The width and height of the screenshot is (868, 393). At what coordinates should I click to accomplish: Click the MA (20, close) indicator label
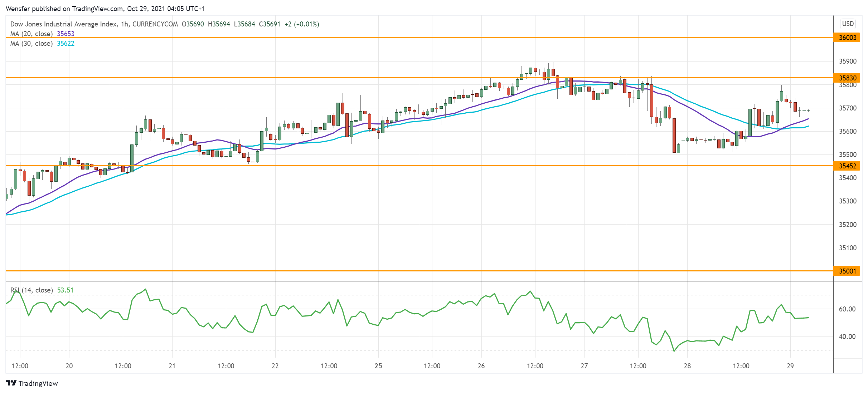(31, 34)
